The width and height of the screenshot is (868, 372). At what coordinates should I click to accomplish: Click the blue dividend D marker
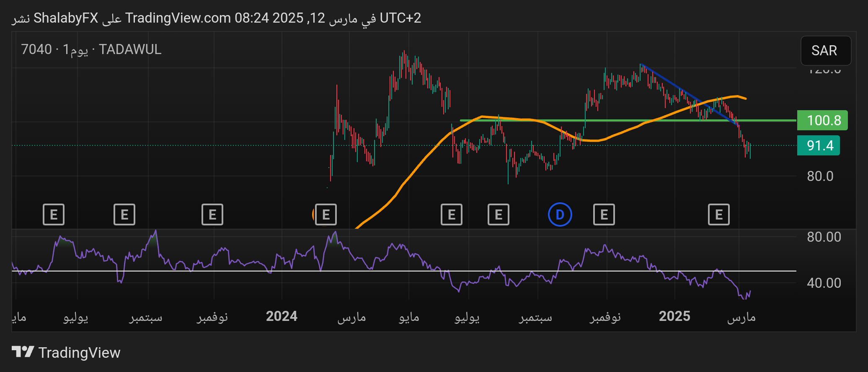coord(560,214)
